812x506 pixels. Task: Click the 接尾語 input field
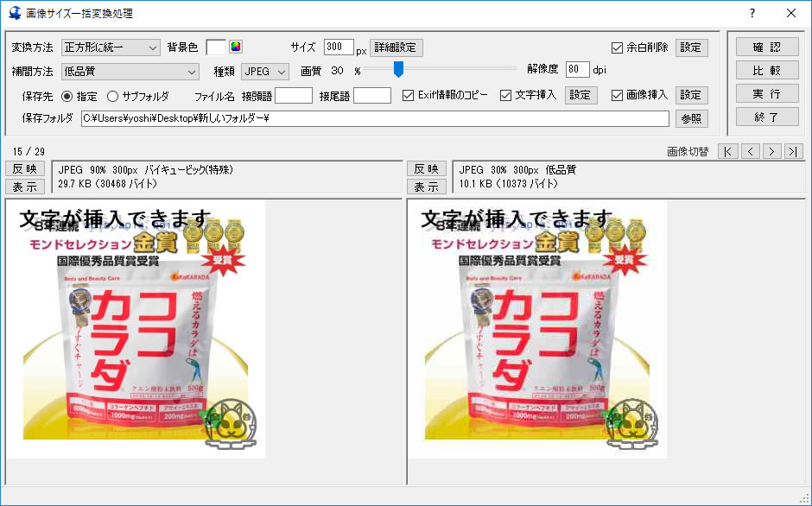pos(372,96)
